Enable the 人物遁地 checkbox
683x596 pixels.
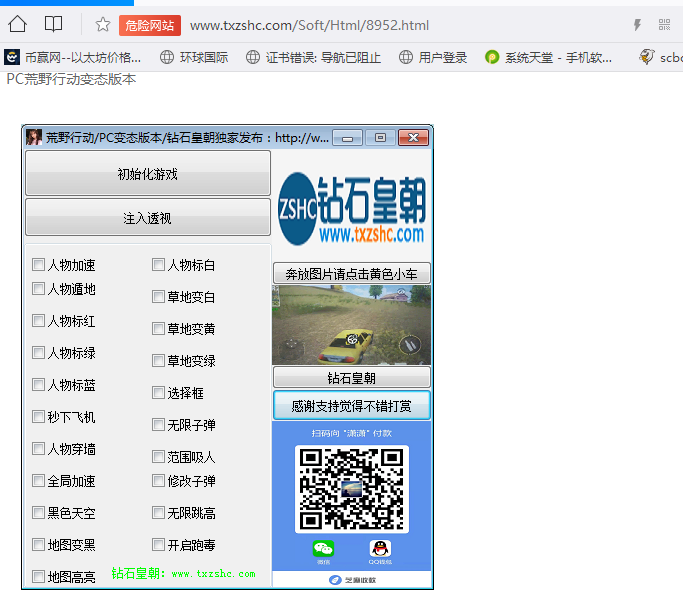38,288
